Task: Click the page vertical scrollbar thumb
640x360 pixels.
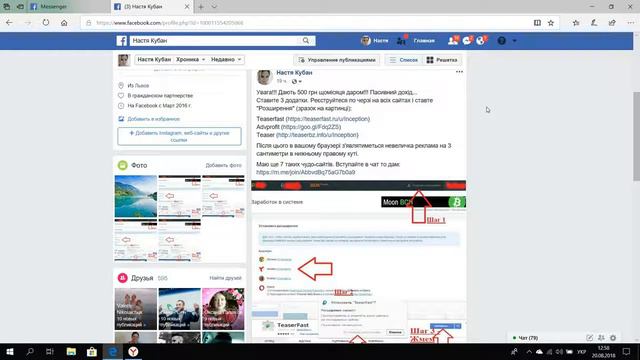Action: pos(636,136)
